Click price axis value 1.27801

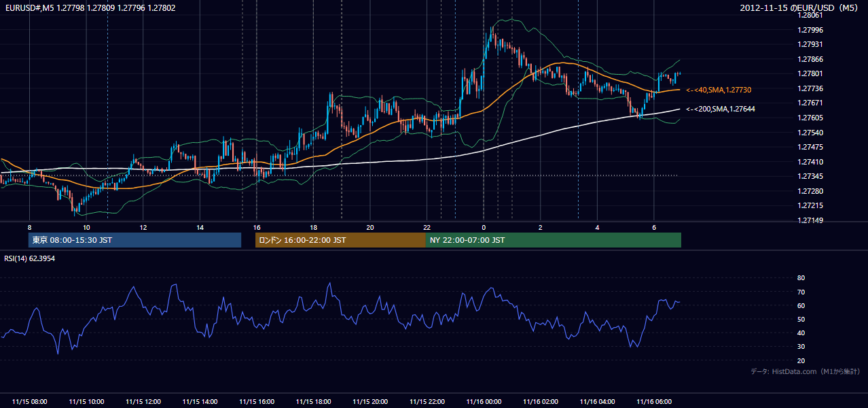click(810, 73)
